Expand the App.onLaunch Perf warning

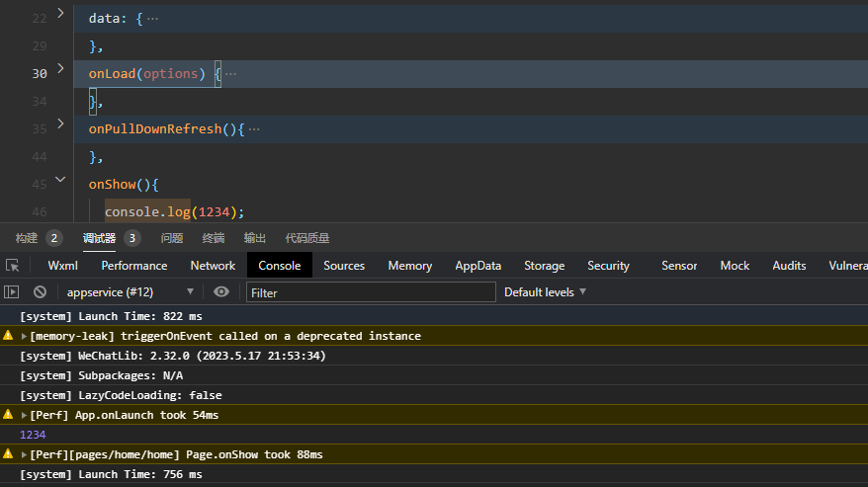point(24,415)
